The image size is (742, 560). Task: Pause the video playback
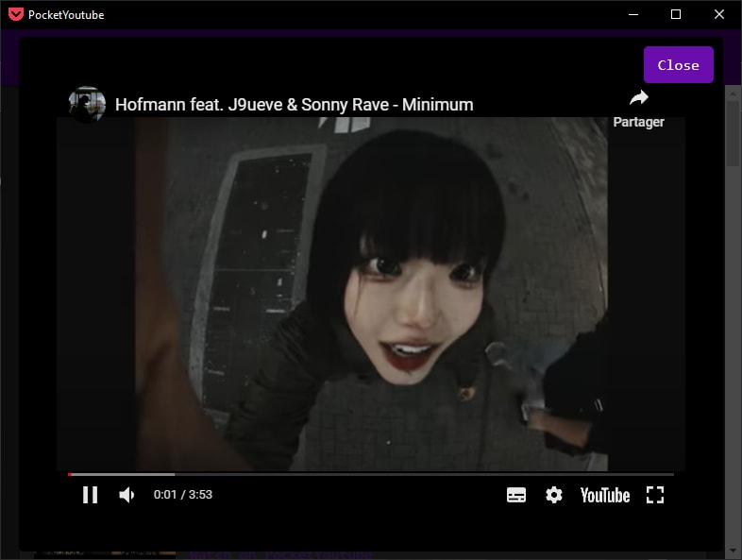(90, 495)
